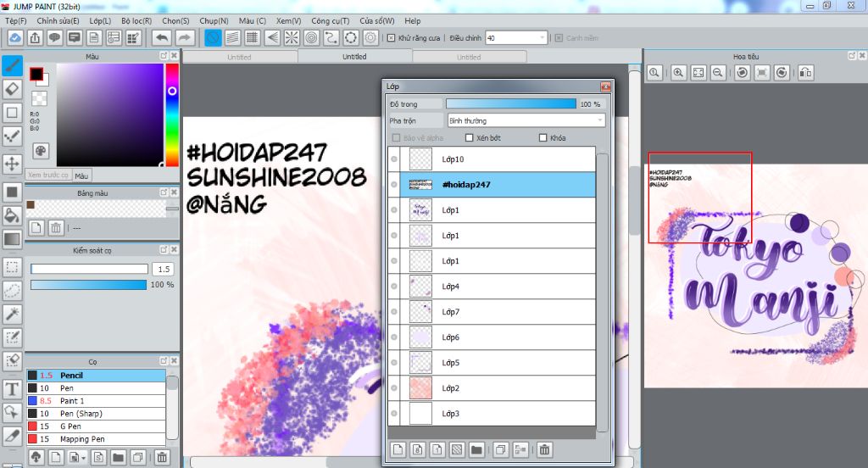
Task: Select the Eyedropper tool
Action: tap(12, 436)
